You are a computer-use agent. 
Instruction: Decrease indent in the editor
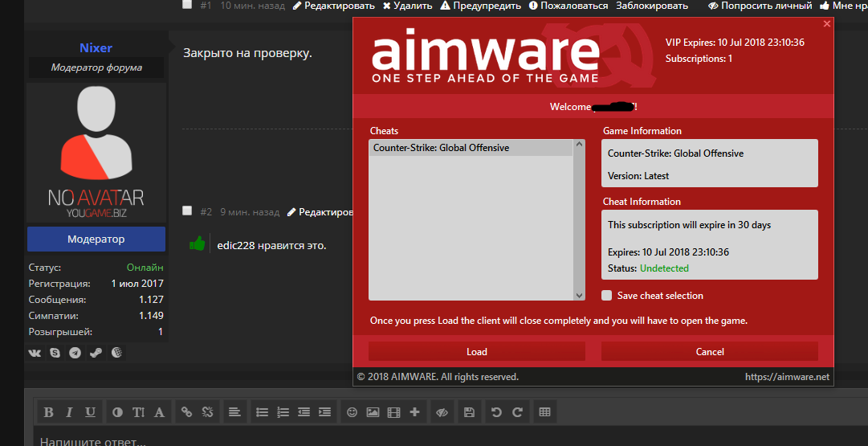coord(304,412)
